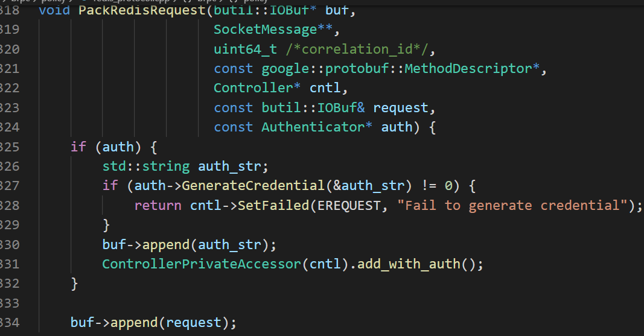
Task: Click the auth parameter after Authenticator*
Action: [x=397, y=127]
